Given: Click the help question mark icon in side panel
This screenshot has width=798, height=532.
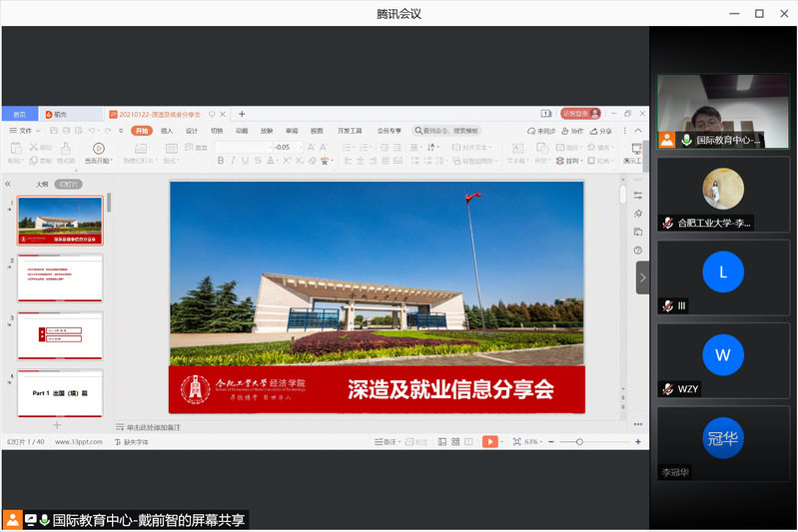Looking at the screenshot, I should 637,251.
